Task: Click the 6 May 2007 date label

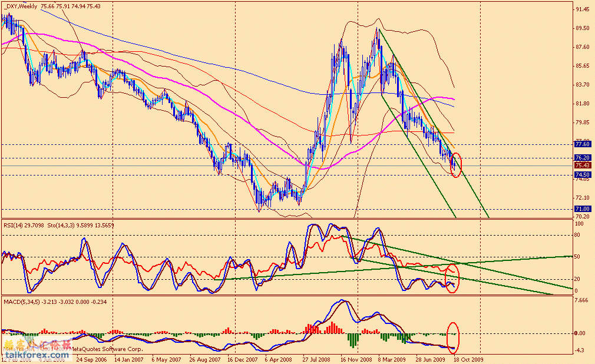Action: tap(166, 359)
